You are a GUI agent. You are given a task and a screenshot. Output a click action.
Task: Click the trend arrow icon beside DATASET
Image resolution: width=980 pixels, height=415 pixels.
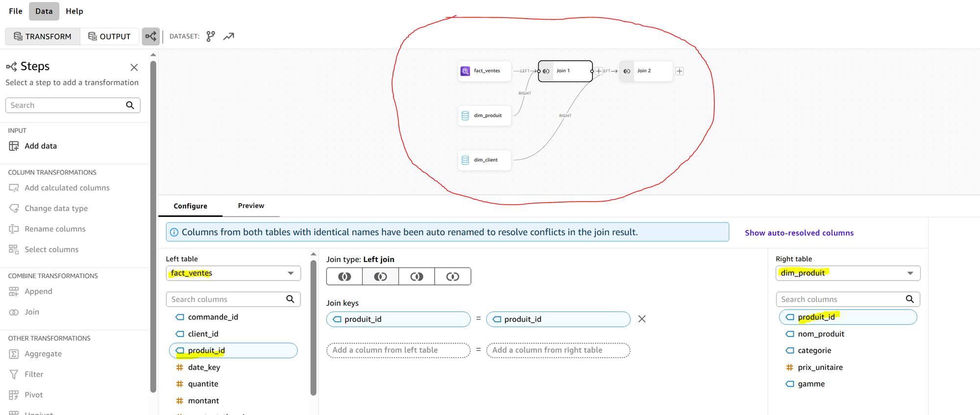pyautogui.click(x=229, y=36)
